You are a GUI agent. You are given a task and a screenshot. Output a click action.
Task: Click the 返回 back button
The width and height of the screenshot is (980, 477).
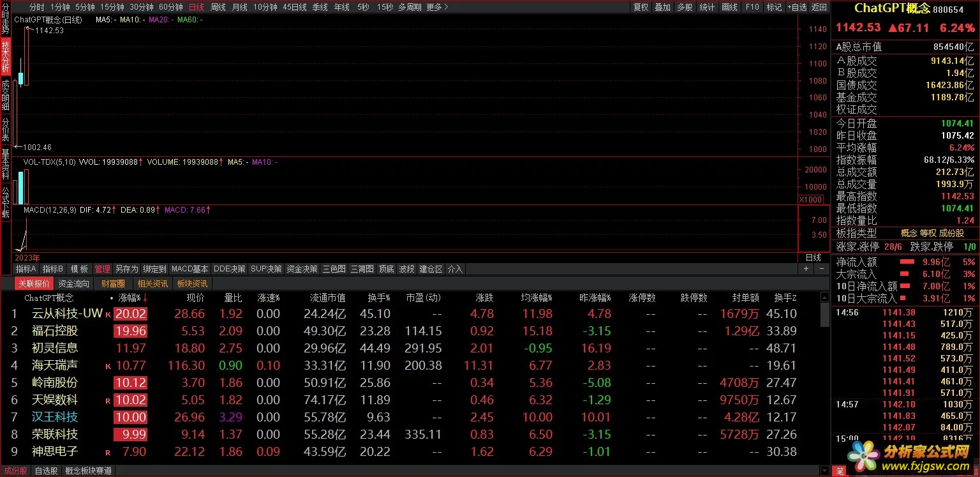[819, 7]
